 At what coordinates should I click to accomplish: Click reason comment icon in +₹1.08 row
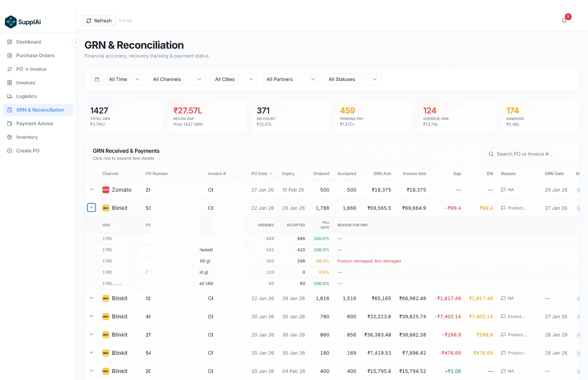tap(503, 371)
